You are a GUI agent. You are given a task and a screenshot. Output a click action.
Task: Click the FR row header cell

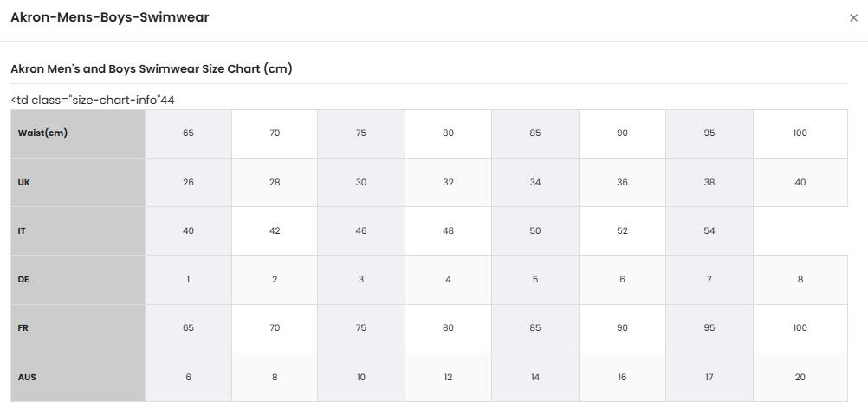click(x=77, y=328)
